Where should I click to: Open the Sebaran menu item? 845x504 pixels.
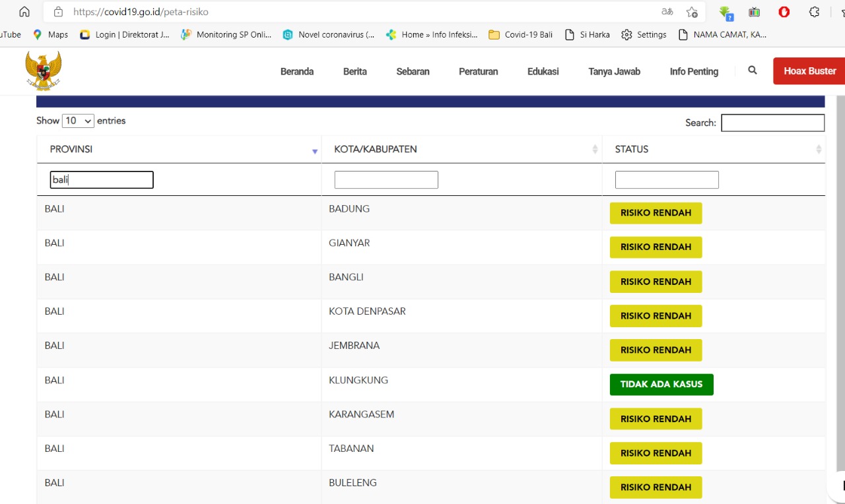coord(413,71)
